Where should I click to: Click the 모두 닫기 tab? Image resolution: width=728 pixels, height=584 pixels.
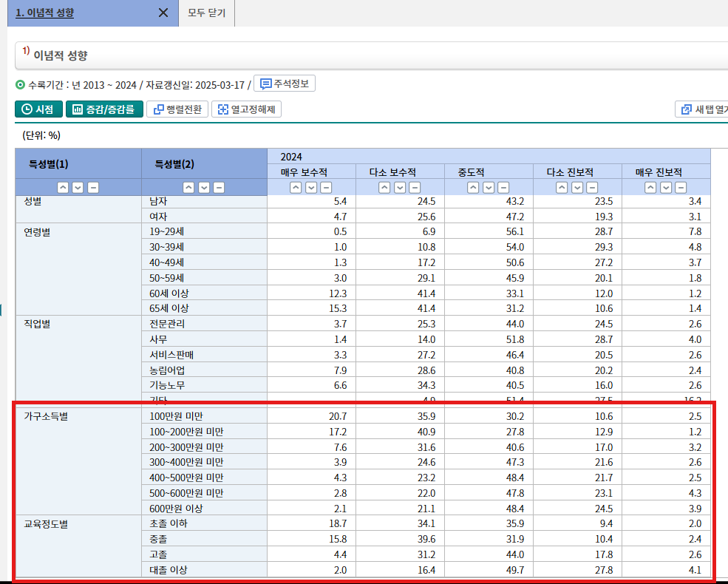tap(205, 13)
